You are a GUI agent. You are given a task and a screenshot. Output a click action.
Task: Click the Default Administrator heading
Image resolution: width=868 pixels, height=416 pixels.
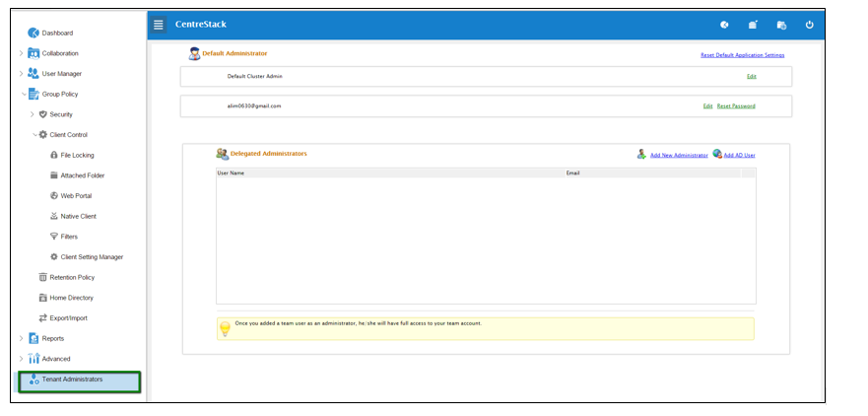(234, 54)
